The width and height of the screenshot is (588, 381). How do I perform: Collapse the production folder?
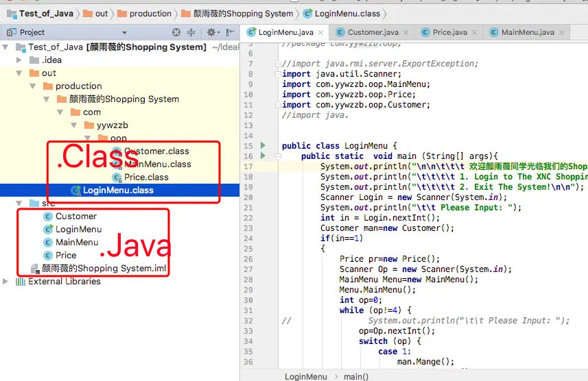coord(33,86)
